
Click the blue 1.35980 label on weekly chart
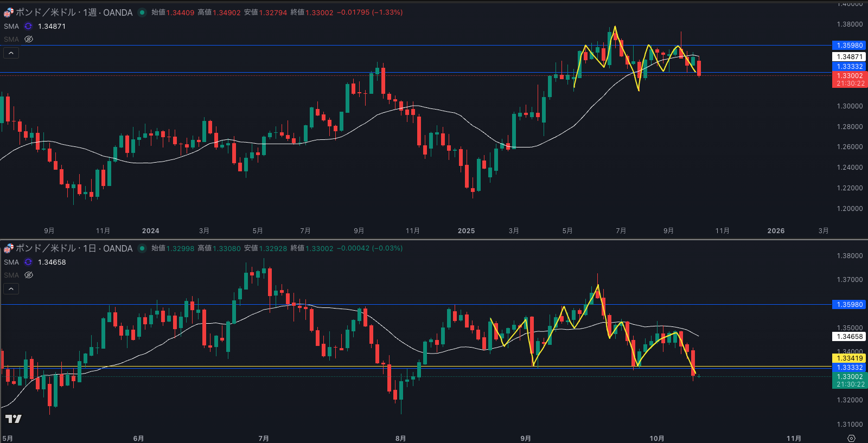(849, 46)
